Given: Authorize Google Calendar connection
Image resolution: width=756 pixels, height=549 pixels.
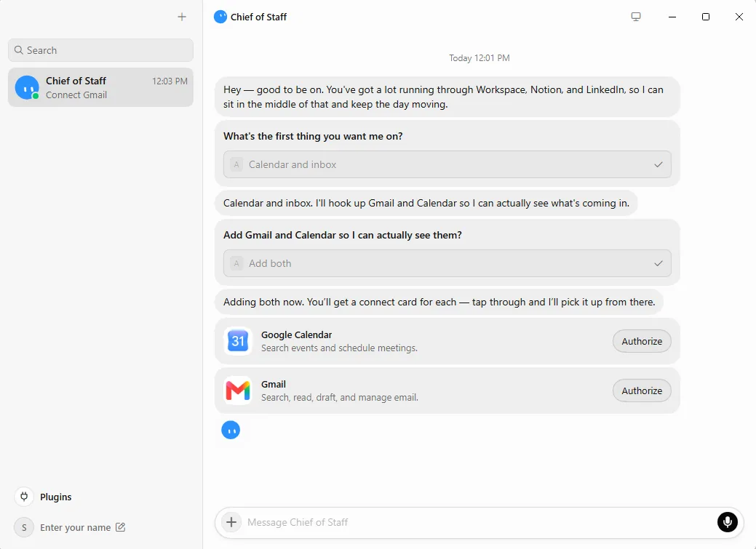Looking at the screenshot, I should pyautogui.click(x=642, y=341).
